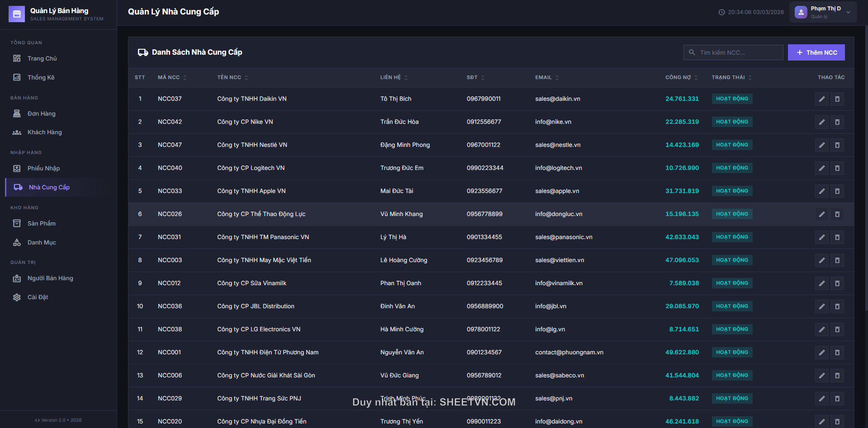Click the edit pencil icon for NCC037
The image size is (868, 428).
821,99
